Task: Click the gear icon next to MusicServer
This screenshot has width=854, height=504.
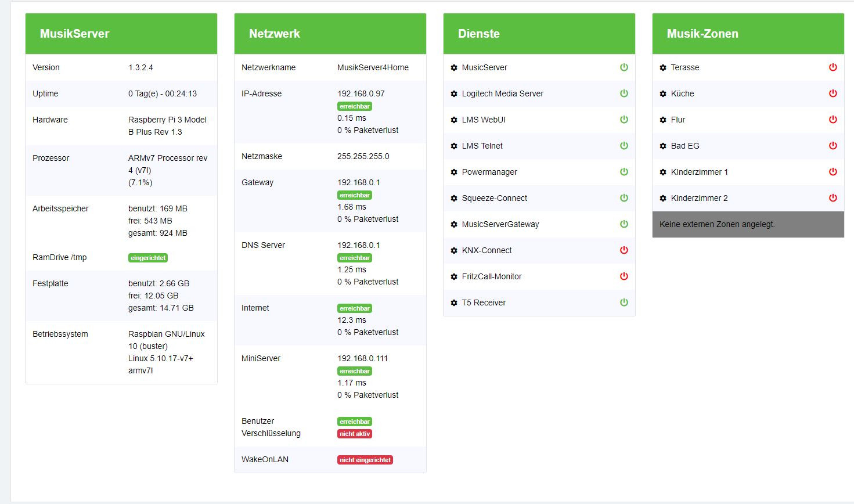Action: [454, 68]
